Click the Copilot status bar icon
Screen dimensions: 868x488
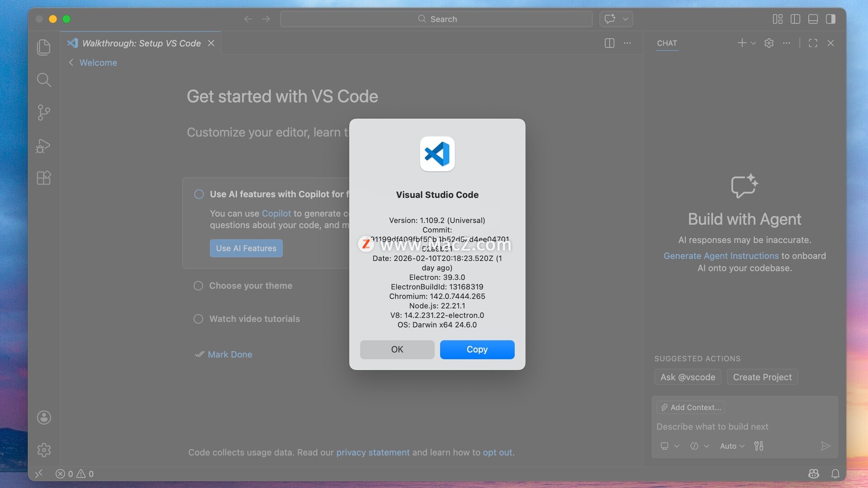813,474
